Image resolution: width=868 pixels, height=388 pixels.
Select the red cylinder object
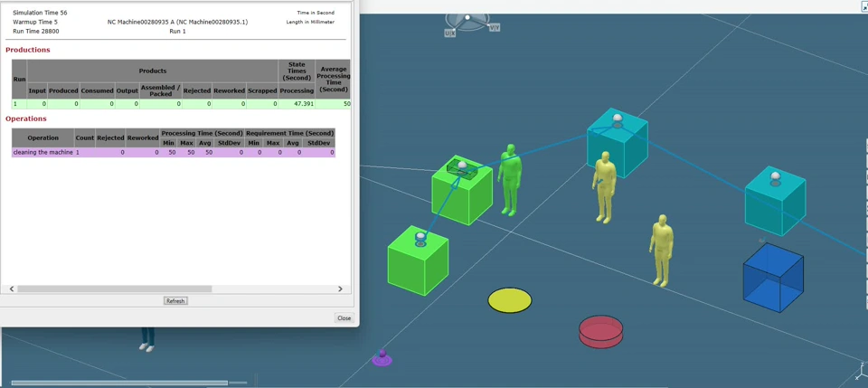[x=600, y=332]
